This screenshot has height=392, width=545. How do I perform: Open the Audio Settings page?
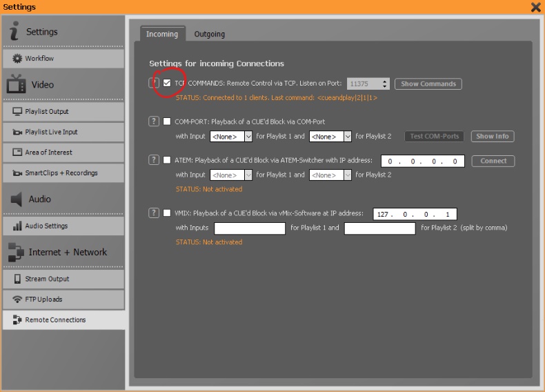(x=63, y=226)
